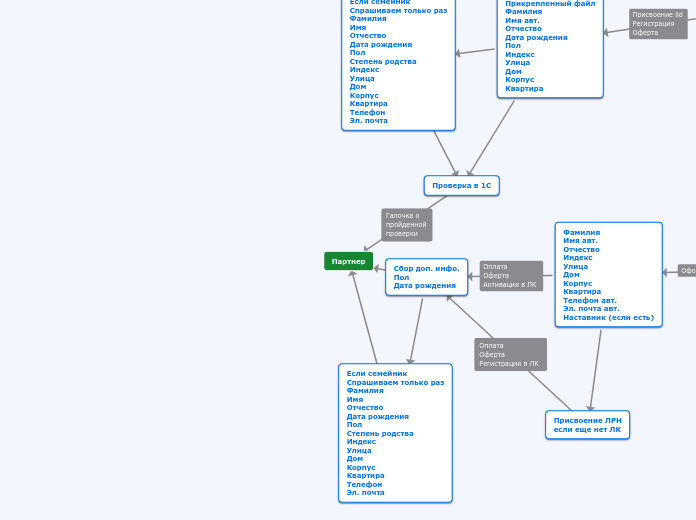The height and width of the screenshot is (520, 696).
Task: Select the 'Присвоение ЛРН если еще нет ЛК' node
Action: pyautogui.click(x=587, y=425)
